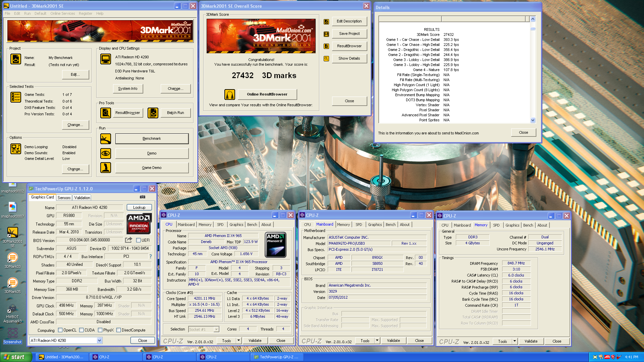Viewport: 644px width, 362px height.
Task: Click scroll-up arrow in Details results list
Action: [x=533, y=19]
